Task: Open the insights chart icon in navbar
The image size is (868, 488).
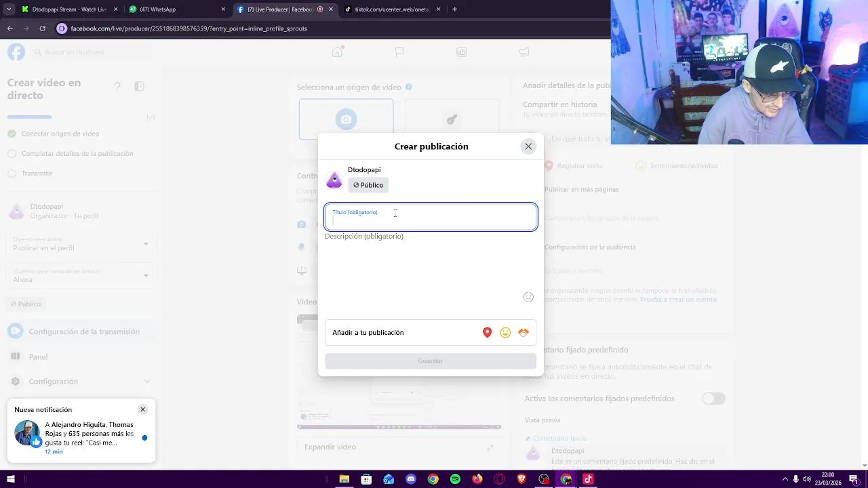Action: coord(462,52)
